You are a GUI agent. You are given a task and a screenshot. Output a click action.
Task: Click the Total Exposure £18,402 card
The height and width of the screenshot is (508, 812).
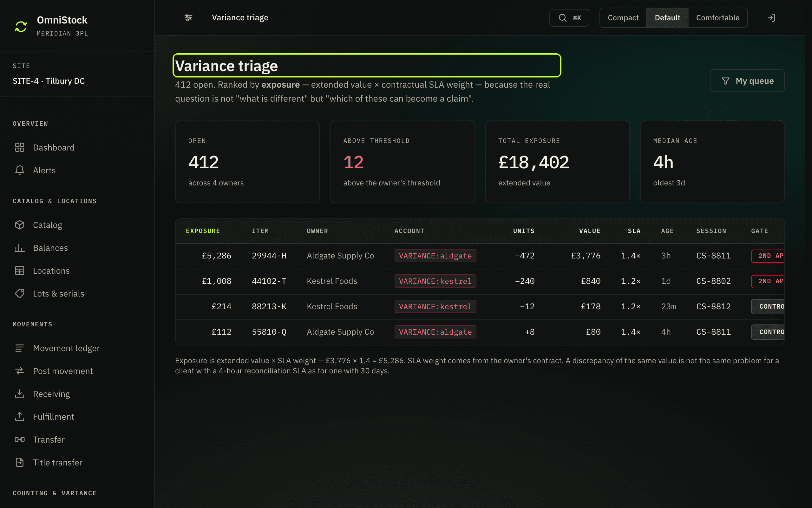tap(557, 162)
